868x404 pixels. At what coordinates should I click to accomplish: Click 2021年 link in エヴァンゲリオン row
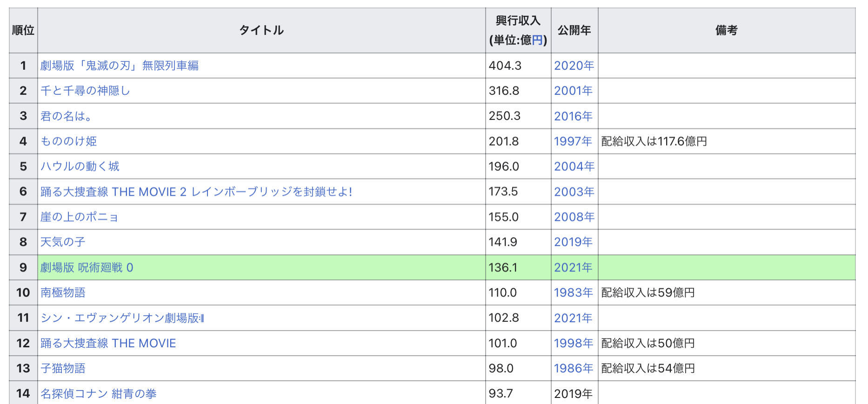pos(573,318)
